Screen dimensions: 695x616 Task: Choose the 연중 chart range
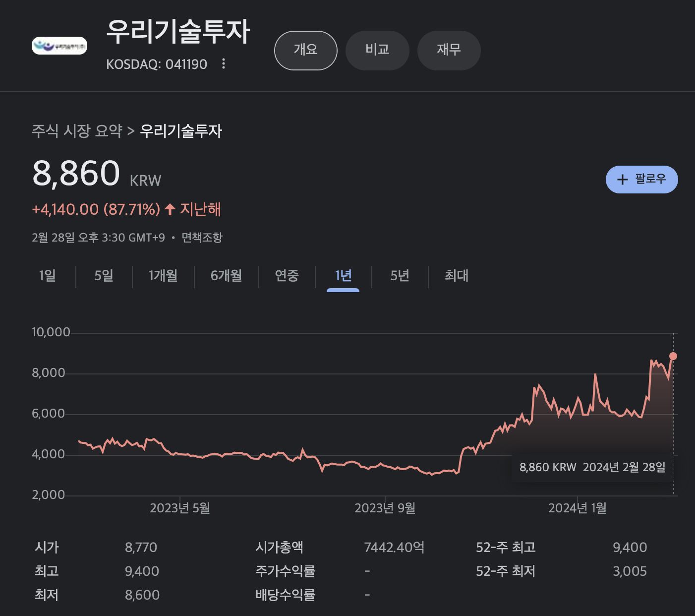coord(287,276)
